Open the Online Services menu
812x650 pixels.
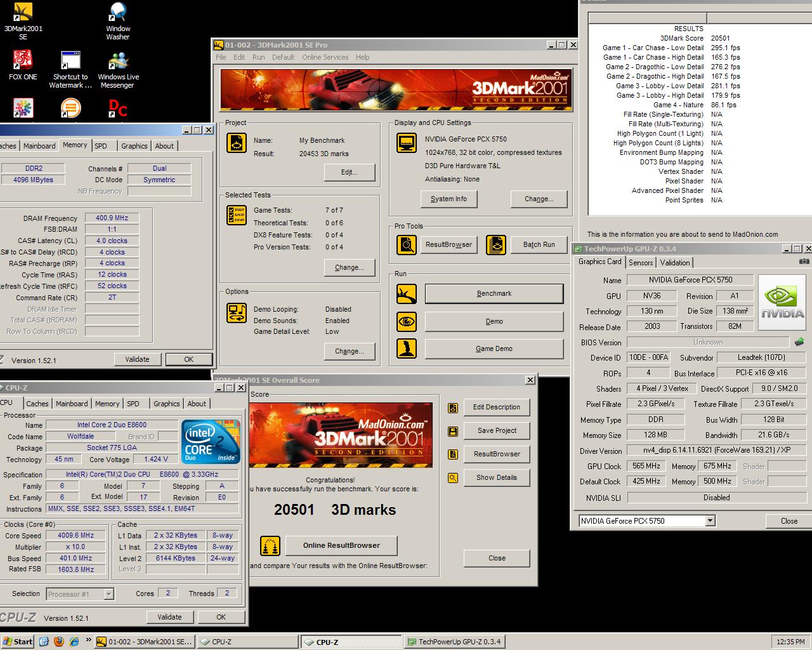(325, 57)
